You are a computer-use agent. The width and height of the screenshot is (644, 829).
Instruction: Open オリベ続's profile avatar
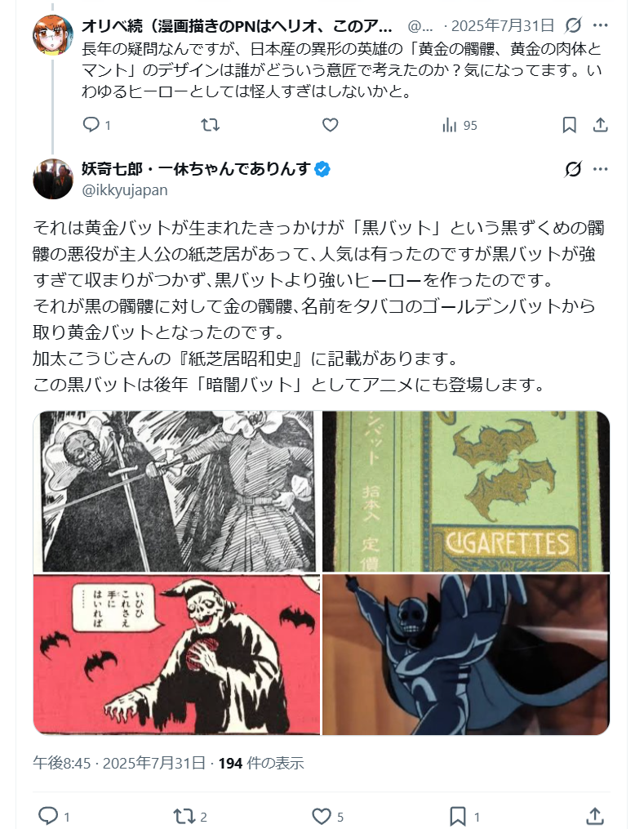click(x=53, y=35)
